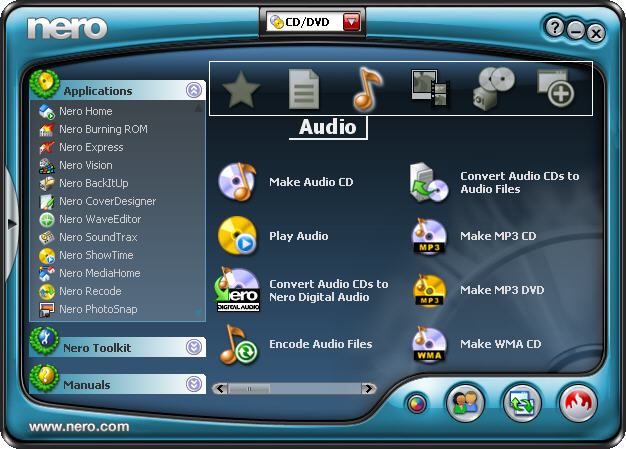Select Nero Burning ROM text entry
Viewport: 626px width, 449px height.
(x=103, y=129)
